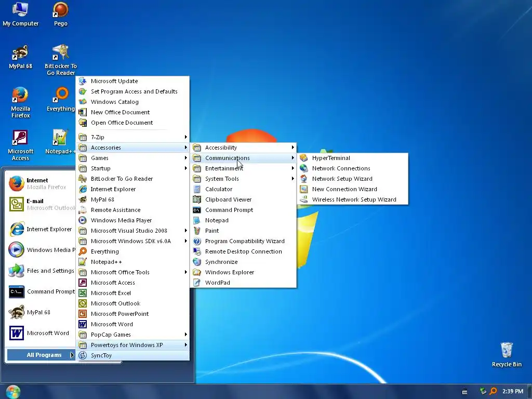Click Everything search tray icon
The height and width of the screenshot is (399, 532).
click(494, 391)
